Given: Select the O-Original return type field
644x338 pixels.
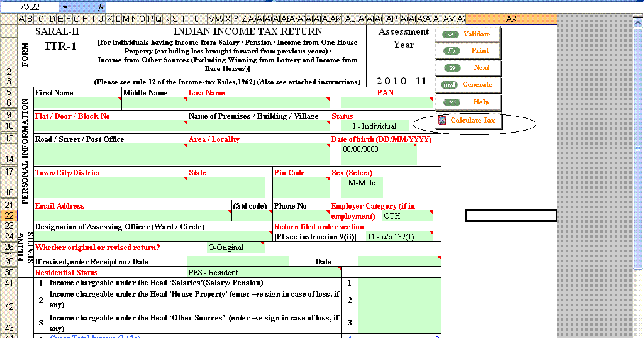Looking at the screenshot, I should point(235,248).
